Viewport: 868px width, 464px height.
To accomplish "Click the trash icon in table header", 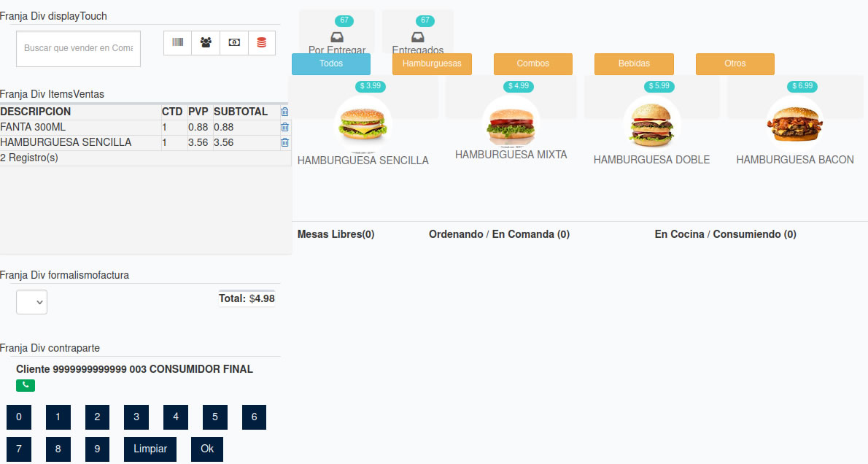I will [x=284, y=112].
